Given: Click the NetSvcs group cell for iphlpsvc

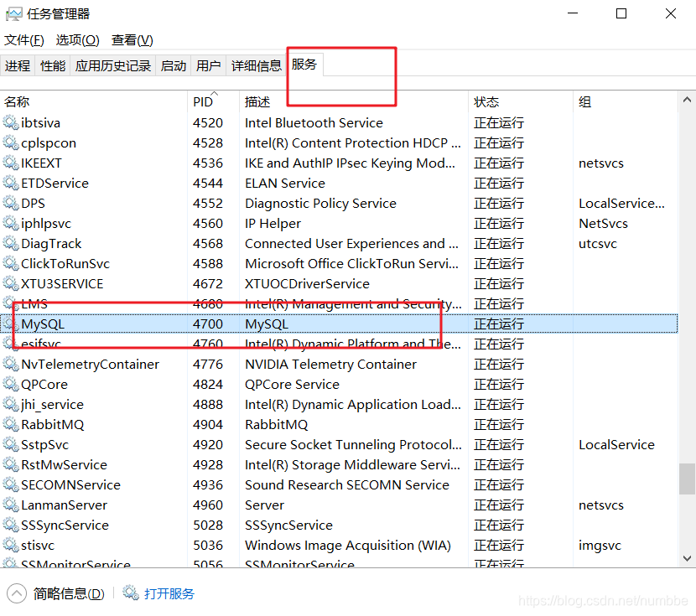Looking at the screenshot, I should pos(603,223).
